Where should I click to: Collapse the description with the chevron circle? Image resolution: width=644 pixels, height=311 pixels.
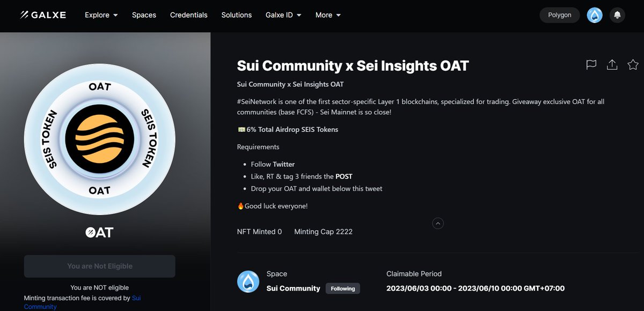(x=438, y=223)
